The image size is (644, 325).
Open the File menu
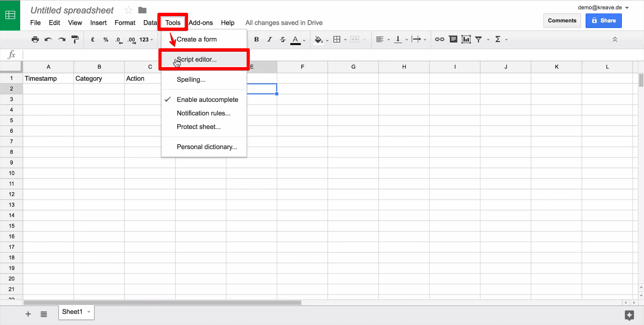tap(35, 23)
